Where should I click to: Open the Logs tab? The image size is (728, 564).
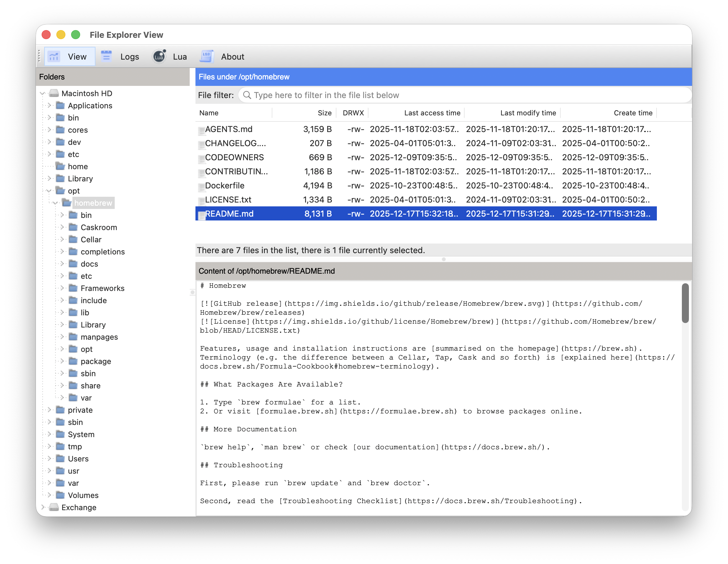(x=129, y=56)
